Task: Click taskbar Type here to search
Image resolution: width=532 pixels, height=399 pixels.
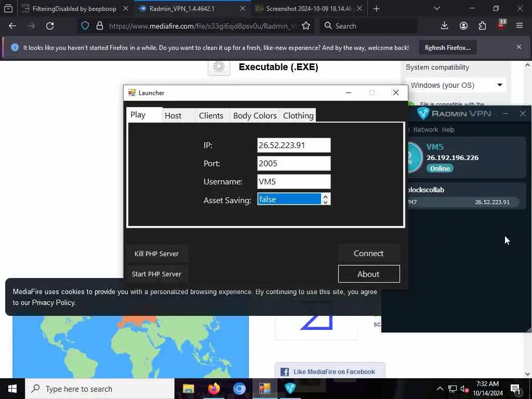Action: 100,389
